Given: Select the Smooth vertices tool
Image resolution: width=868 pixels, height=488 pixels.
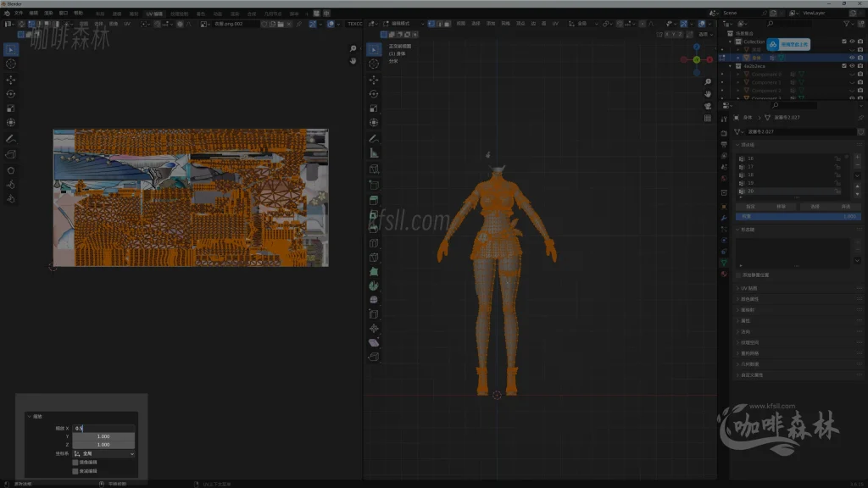Looking at the screenshot, I should (374, 300).
